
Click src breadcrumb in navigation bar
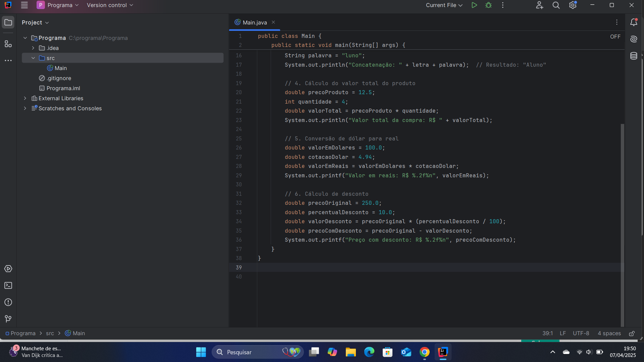[x=50, y=334]
